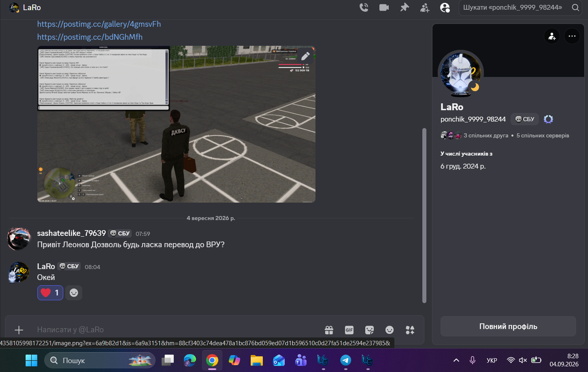Open the postimg.cc gallery 4gmsvFh link
588x372 pixels.
click(99, 24)
